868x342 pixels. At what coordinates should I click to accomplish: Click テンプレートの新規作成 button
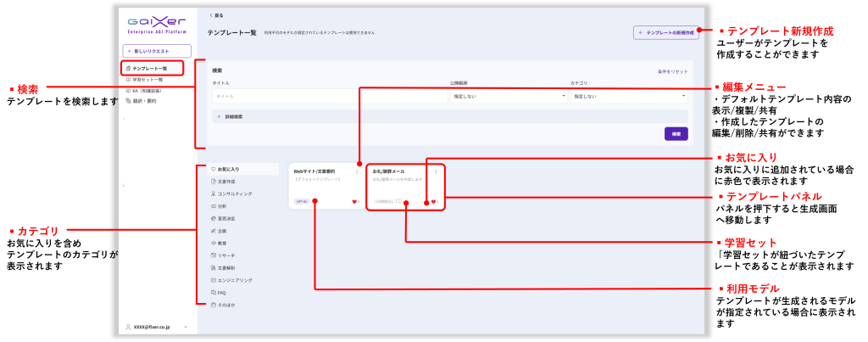pos(665,32)
